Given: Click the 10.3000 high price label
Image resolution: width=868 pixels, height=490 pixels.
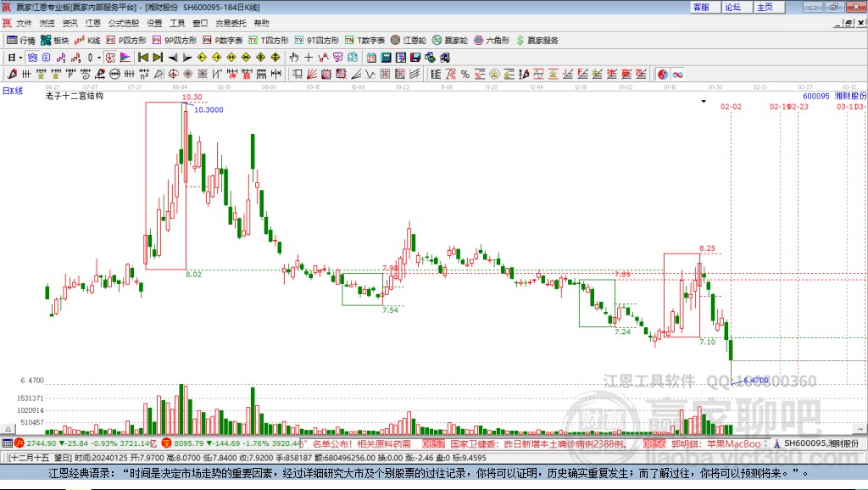Looking at the screenshot, I should pyautogui.click(x=209, y=109).
